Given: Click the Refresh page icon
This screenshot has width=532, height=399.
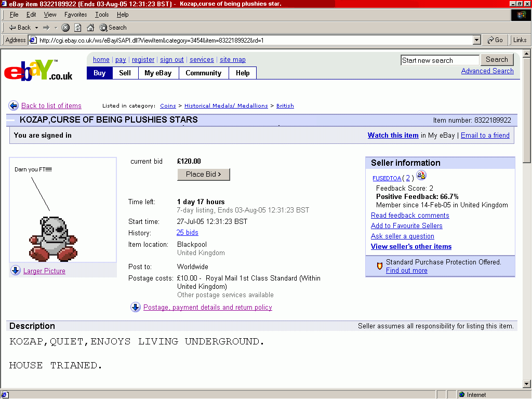Looking at the screenshot, I should click(x=77, y=27).
